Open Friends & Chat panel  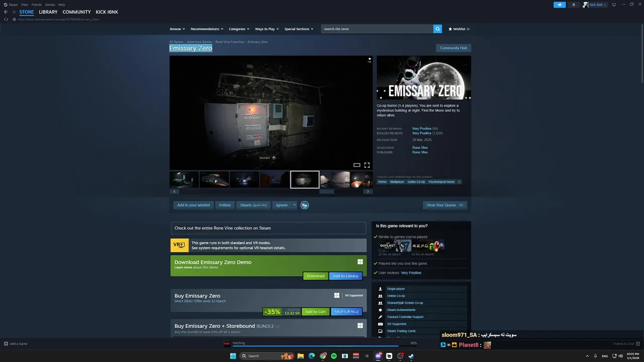pos(626,344)
